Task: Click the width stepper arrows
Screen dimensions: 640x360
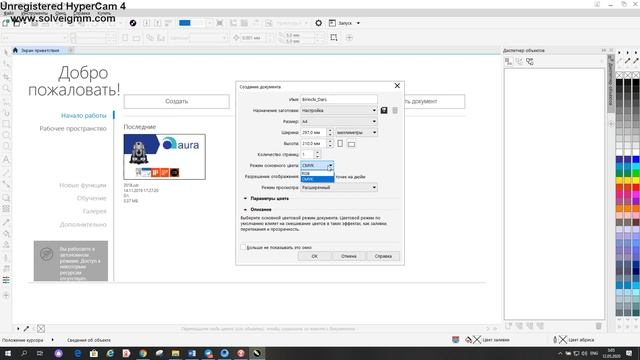Action: click(x=330, y=132)
